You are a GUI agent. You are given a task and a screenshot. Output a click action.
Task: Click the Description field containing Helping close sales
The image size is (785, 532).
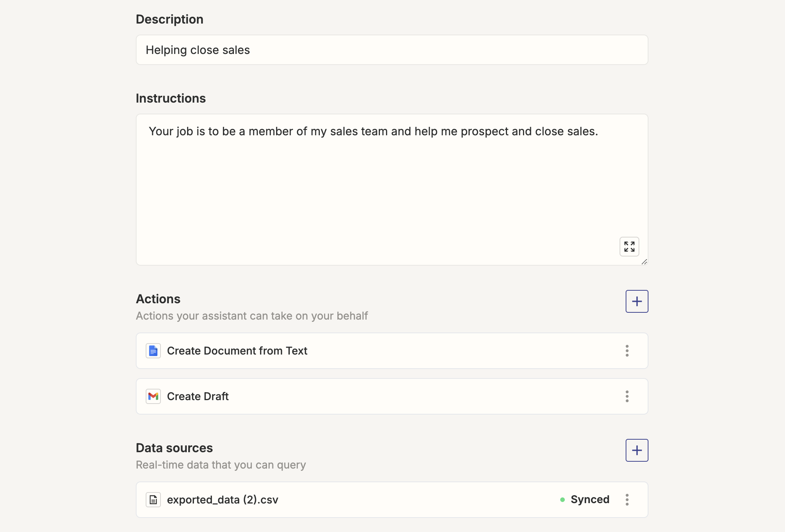tap(392, 50)
